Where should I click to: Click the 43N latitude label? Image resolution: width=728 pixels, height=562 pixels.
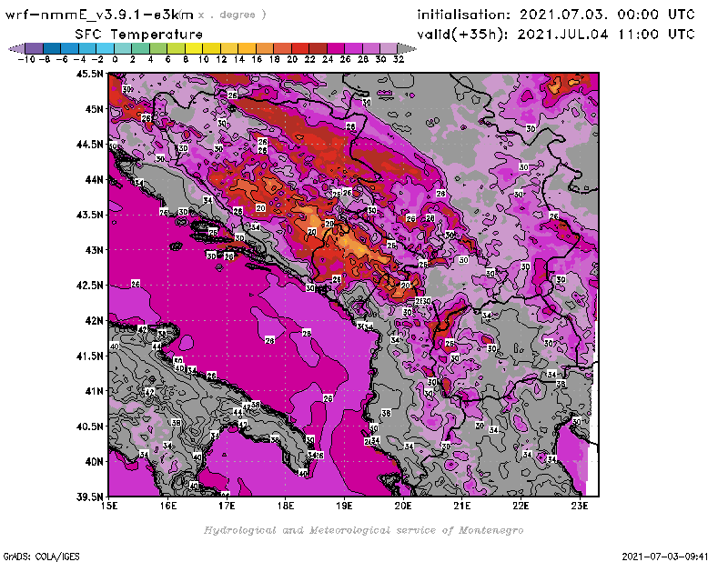94,250
